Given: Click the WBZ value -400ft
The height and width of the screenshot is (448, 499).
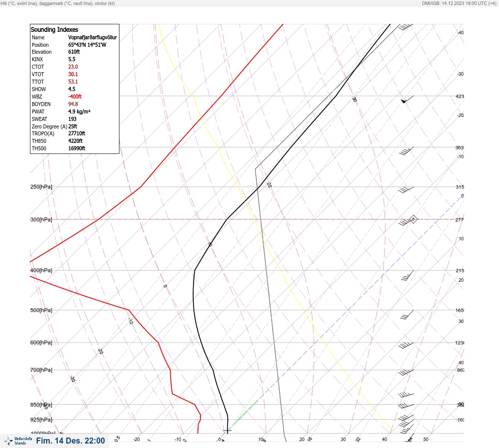Looking at the screenshot, I should pos(75,97).
